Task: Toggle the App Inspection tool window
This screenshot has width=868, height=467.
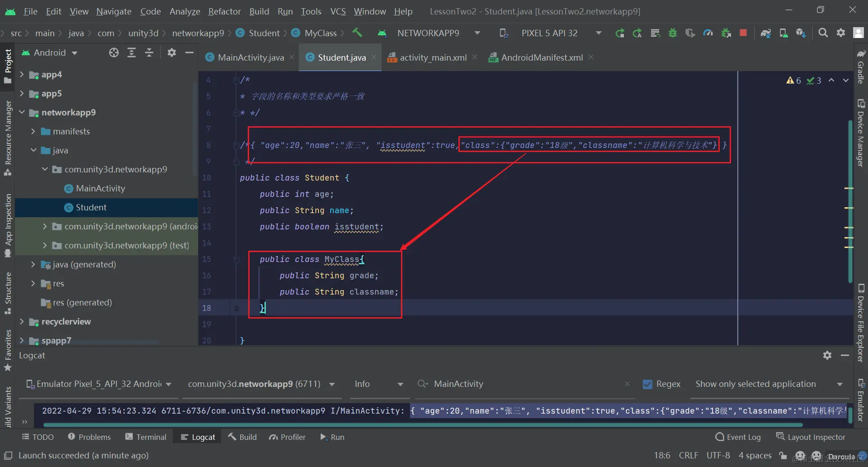Action: click(x=8, y=225)
